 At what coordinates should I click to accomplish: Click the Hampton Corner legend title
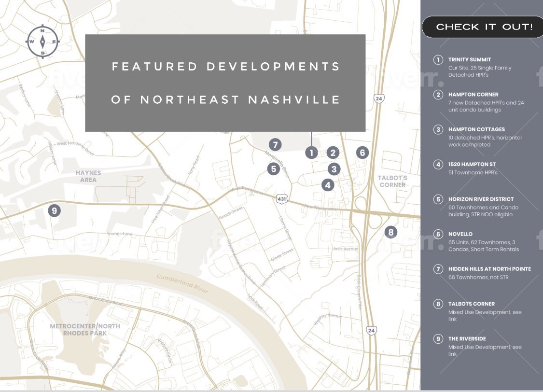(473, 95)
